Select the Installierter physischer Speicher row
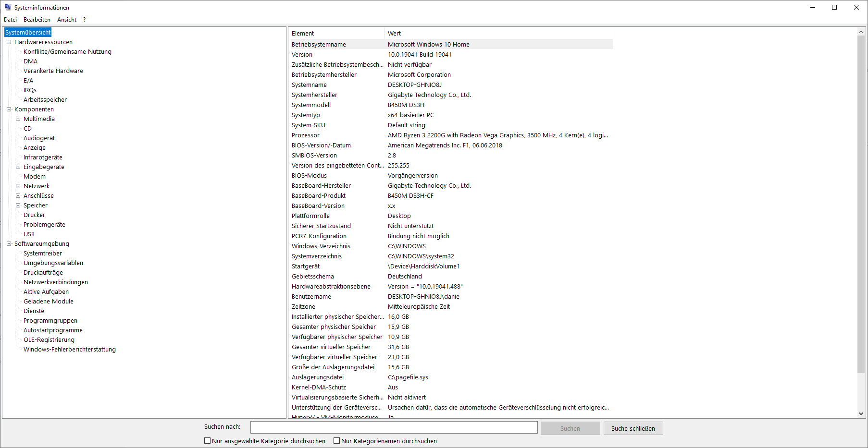The height and width of the screenshot is (448, 868). click(x=451, y=316)
